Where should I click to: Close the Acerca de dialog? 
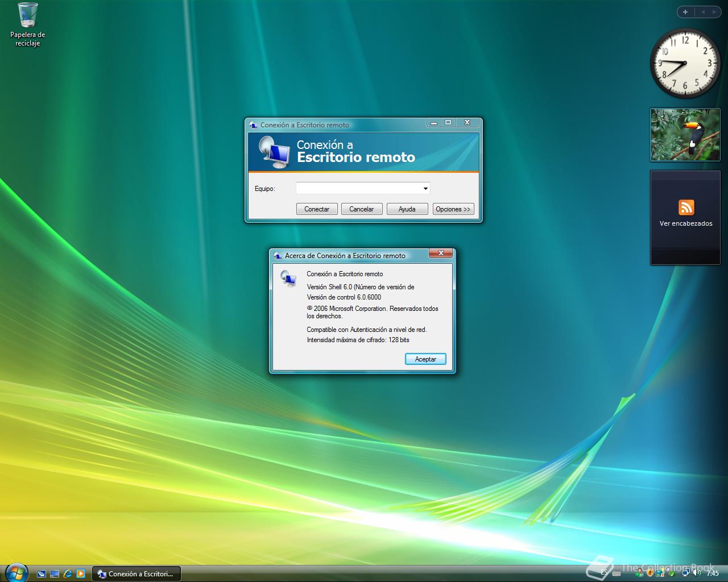pos(441,253)
